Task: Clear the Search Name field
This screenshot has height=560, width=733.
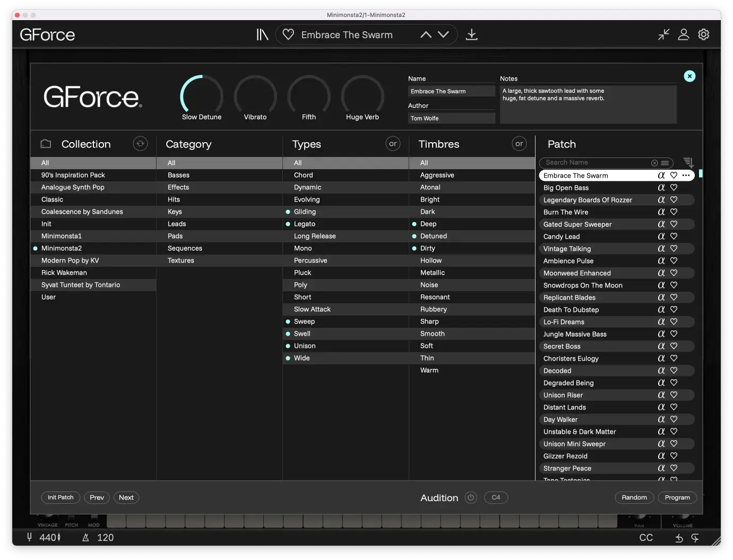Action: coord(654,163)
